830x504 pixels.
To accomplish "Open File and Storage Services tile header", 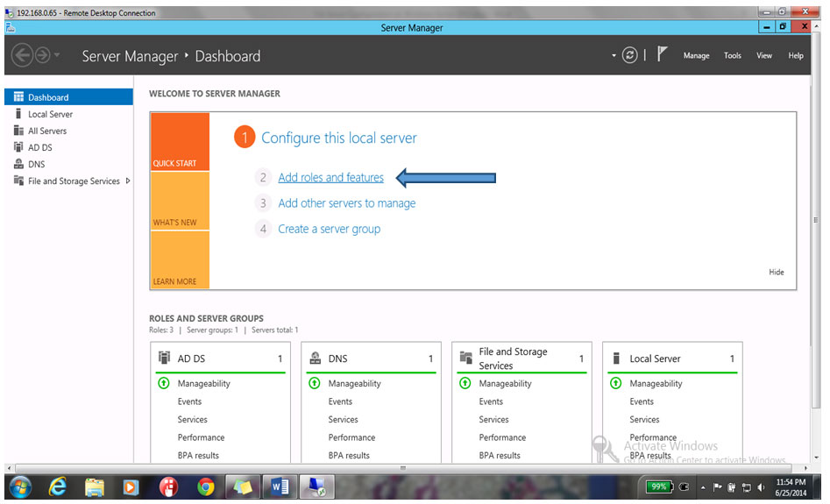I will coord(521,358).
